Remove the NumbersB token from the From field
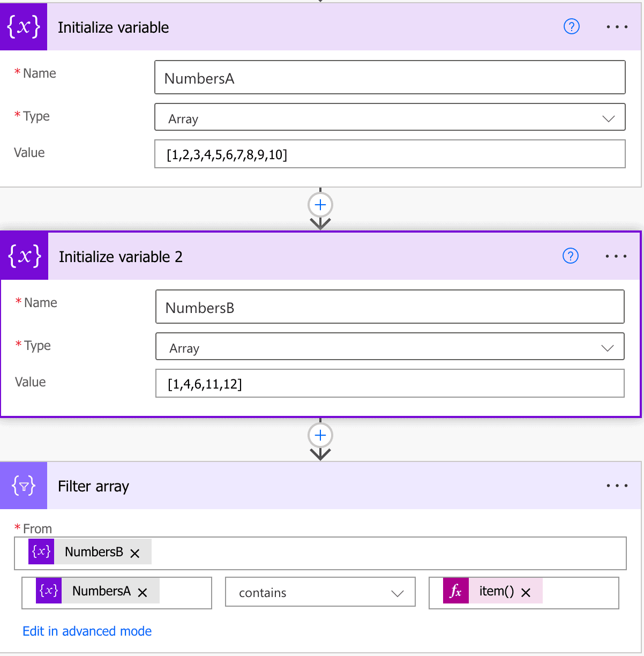 click(136, 552)
